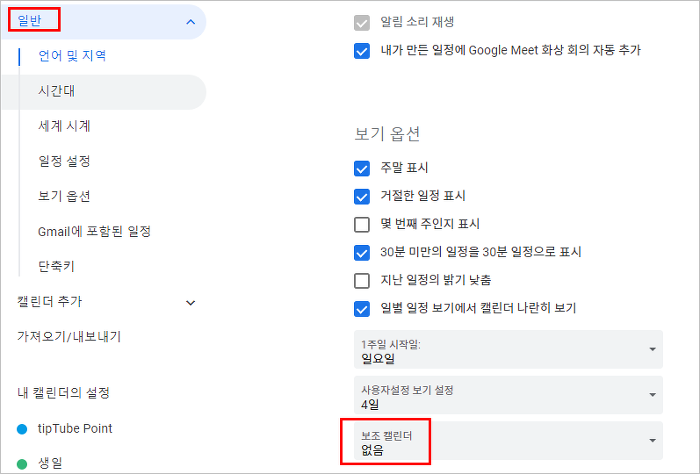Select 보기 옵션 in sidebar
Viewport: 700px width, 474px height.
click(x=64, y=196)
